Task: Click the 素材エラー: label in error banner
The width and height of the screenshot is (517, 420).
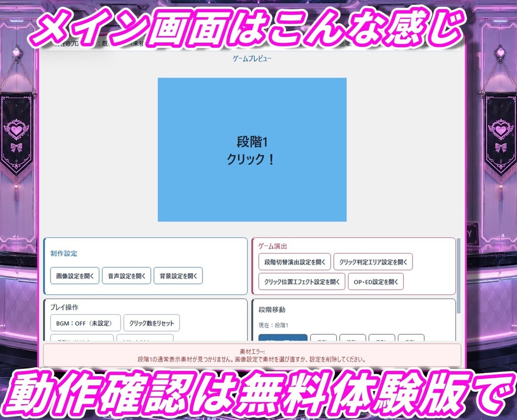Action: tap(252, 351)
